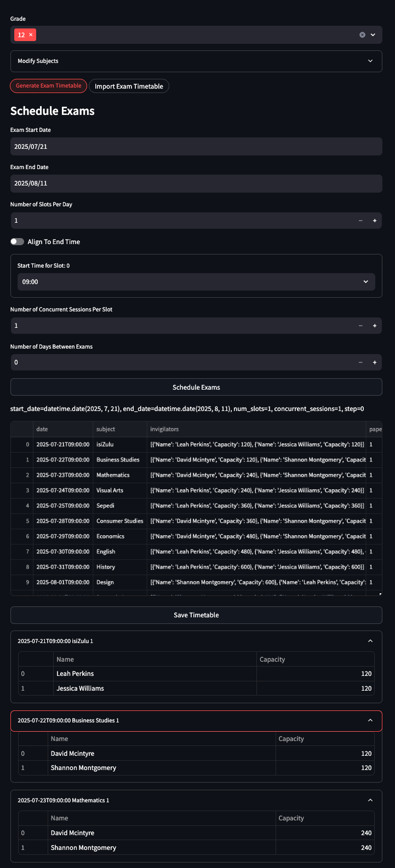Click the Concurrent Sessions Per Slot field
The height and width of the screenshot is (868, 395).
(x=182, y=326)
